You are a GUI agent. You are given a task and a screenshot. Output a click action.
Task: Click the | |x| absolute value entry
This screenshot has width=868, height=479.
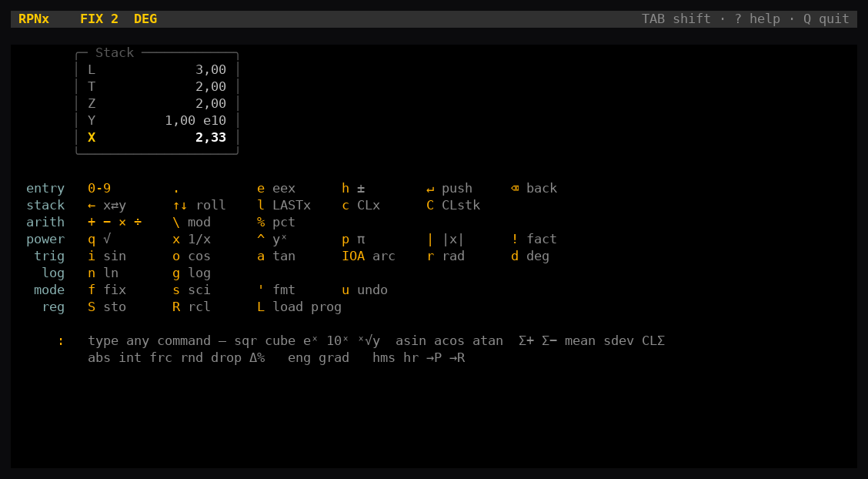(x=445, y=239)
